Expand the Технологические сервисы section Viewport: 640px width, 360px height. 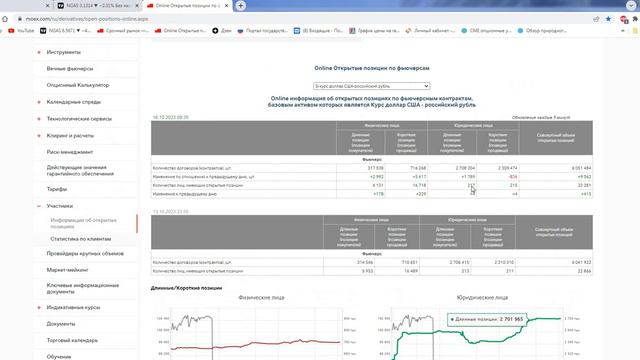(x=39, y=119)
